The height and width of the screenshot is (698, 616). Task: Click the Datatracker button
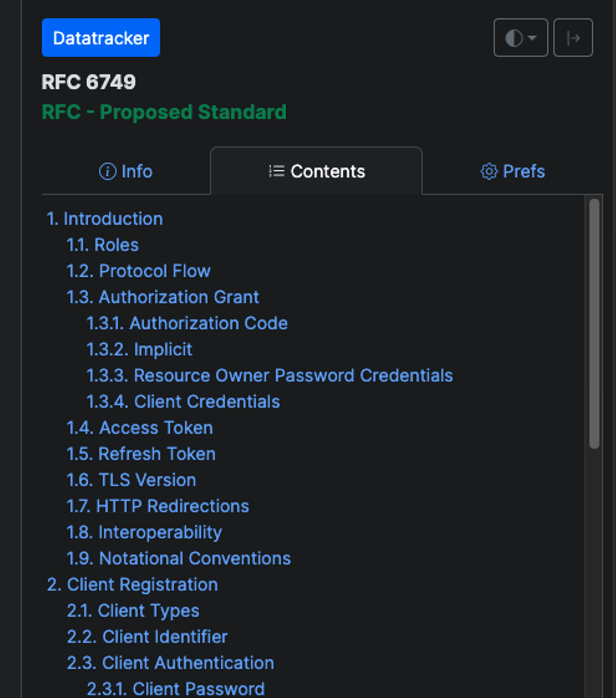point(101,38)
